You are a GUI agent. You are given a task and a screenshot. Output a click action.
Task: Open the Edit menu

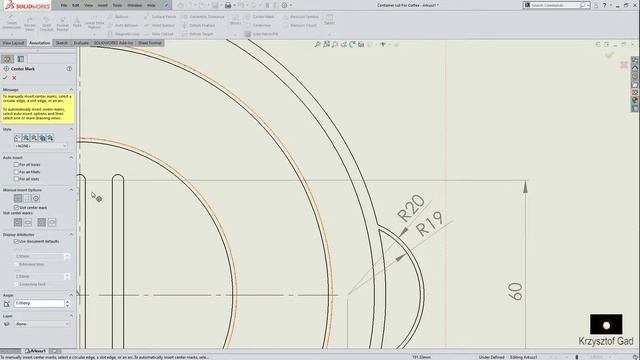[x=76, y=5]
